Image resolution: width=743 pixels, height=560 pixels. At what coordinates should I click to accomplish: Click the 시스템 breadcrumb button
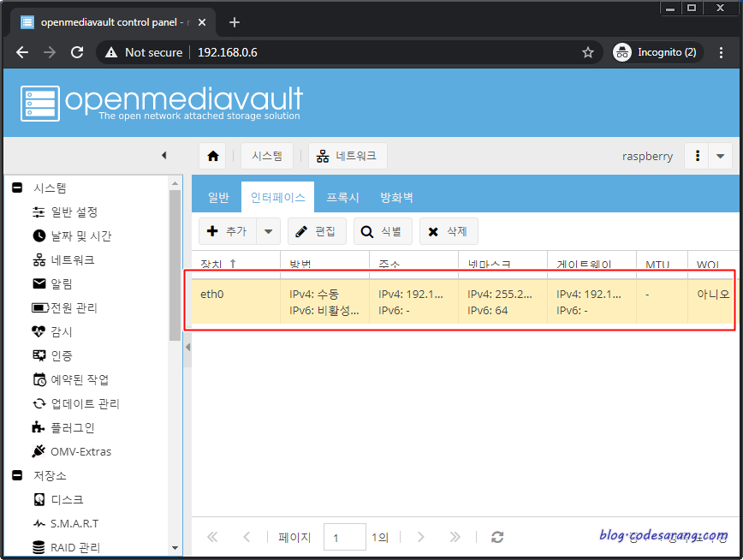pos(267,156)
